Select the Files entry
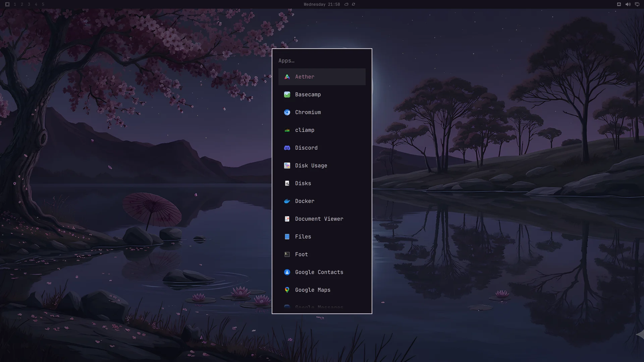Screen dimensions: 644x362 (x=322, y=237)
